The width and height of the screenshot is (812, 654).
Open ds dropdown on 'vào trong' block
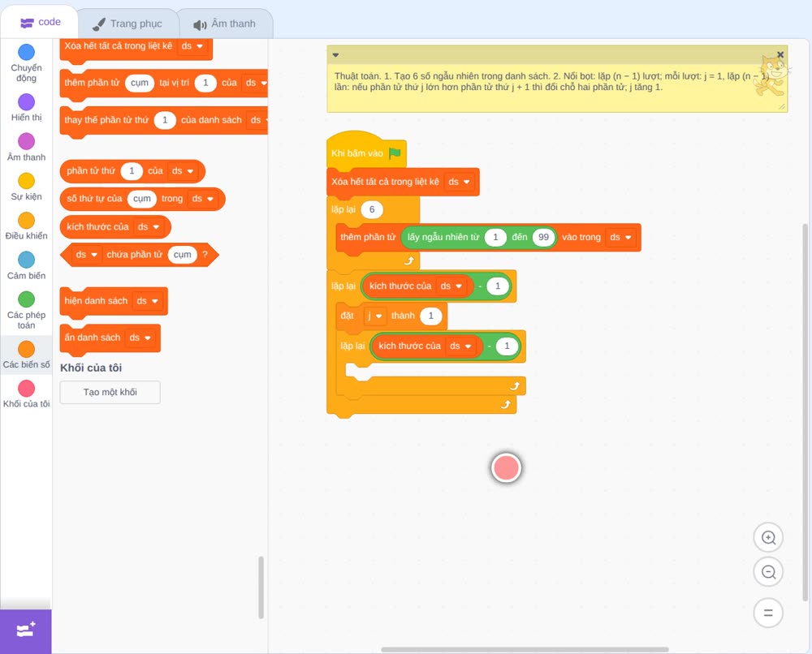point(620,237)
